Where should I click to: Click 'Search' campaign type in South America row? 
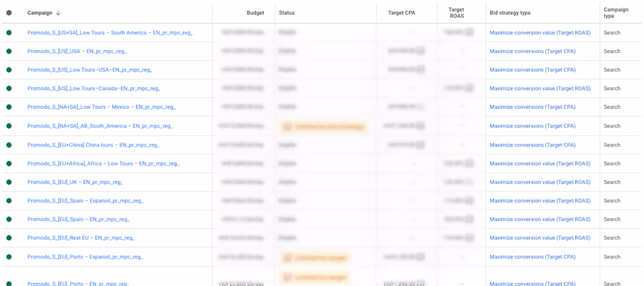click(612, 33)
